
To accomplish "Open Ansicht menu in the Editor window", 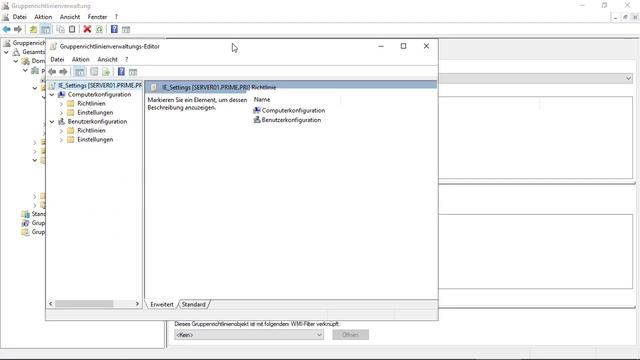I will pos(107,60).
